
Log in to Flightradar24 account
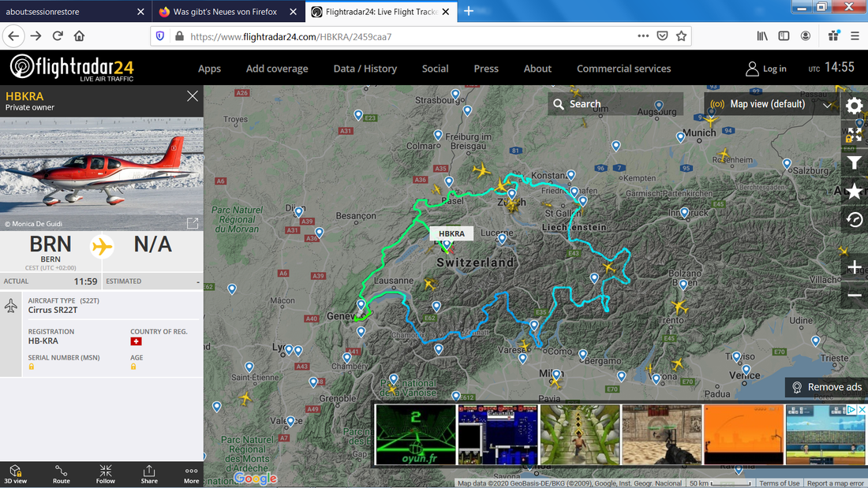(x=766, y=69)
